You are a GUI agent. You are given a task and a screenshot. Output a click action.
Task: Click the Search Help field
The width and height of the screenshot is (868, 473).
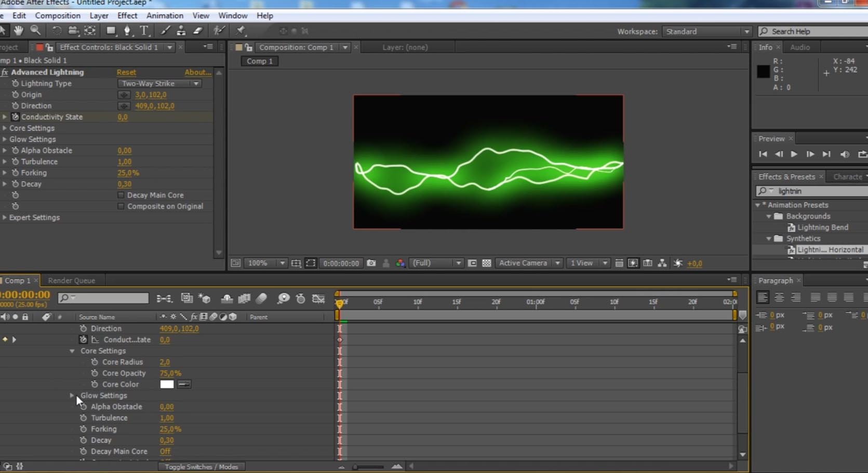[813, 31]
